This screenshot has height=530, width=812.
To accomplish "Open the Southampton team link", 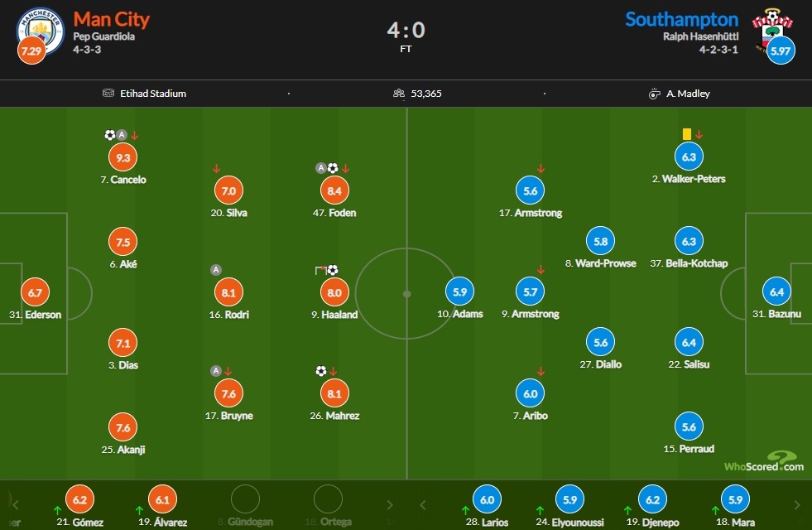I will click(x=681, y=19).
